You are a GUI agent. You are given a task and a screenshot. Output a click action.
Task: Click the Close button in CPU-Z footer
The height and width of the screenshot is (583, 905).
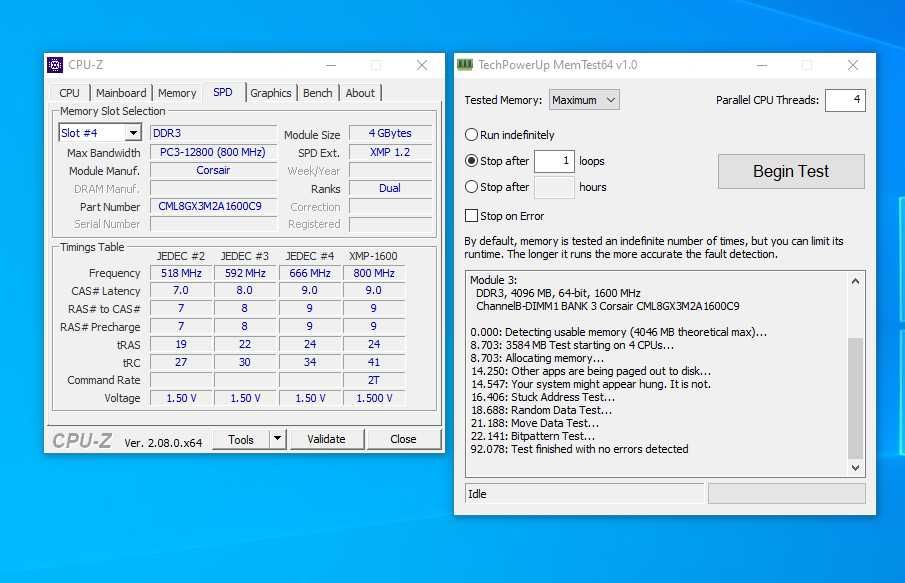pyautogui.click(x=403, y=439)
